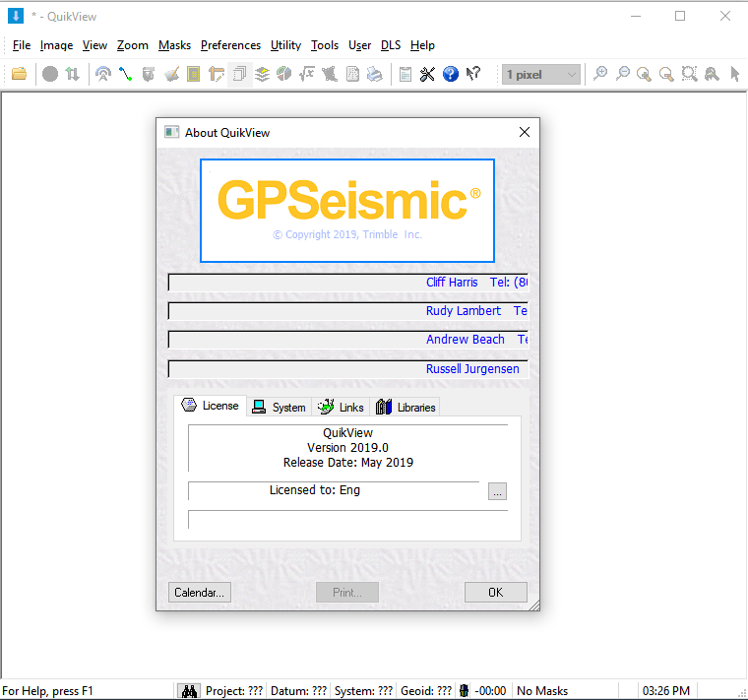Click the gray bucket toolbar icon
Image resolution: width=748 pixels, height=700 pixels.
coord(149,74)
